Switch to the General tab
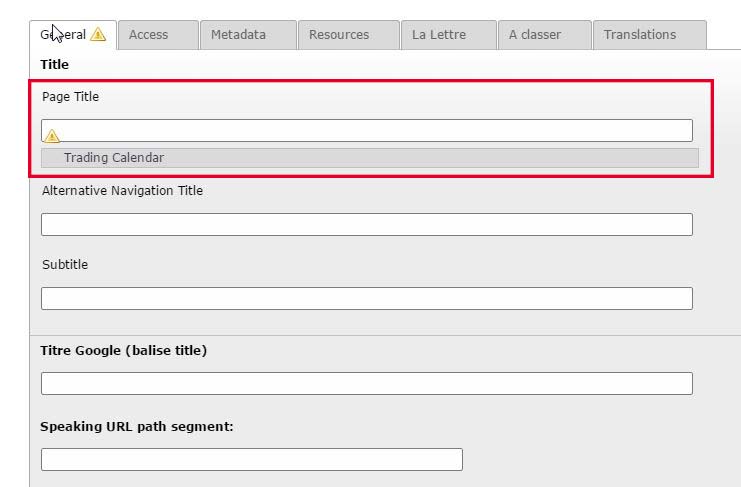Viewport: 741px width, 487px height. (73, 34)
